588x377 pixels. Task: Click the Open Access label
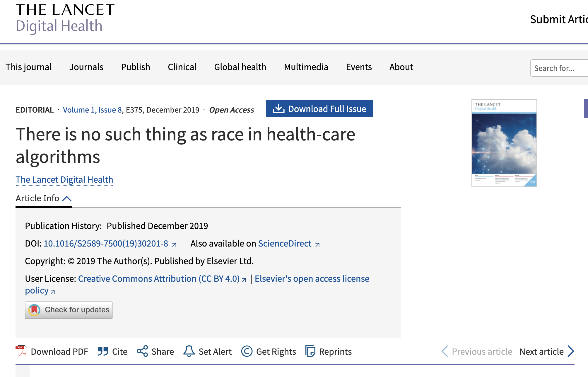click(x=231, y=110)
